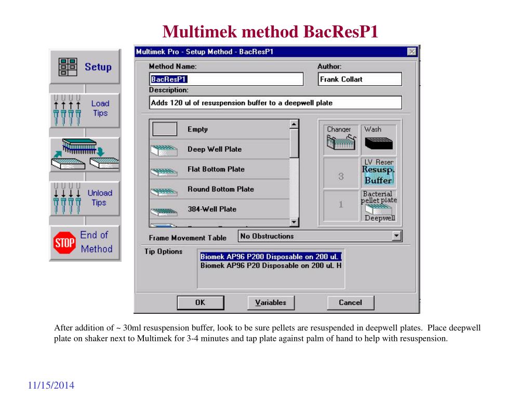Select the Flat Bottom Plate label

point(216,169)
